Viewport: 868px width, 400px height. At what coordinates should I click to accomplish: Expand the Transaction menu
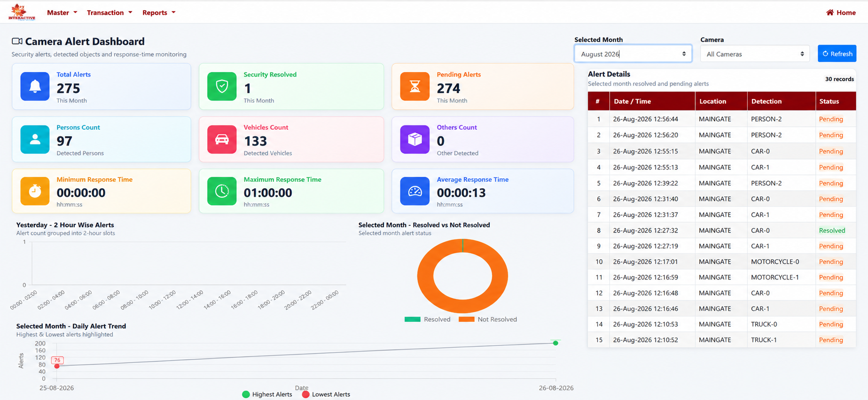109,13
